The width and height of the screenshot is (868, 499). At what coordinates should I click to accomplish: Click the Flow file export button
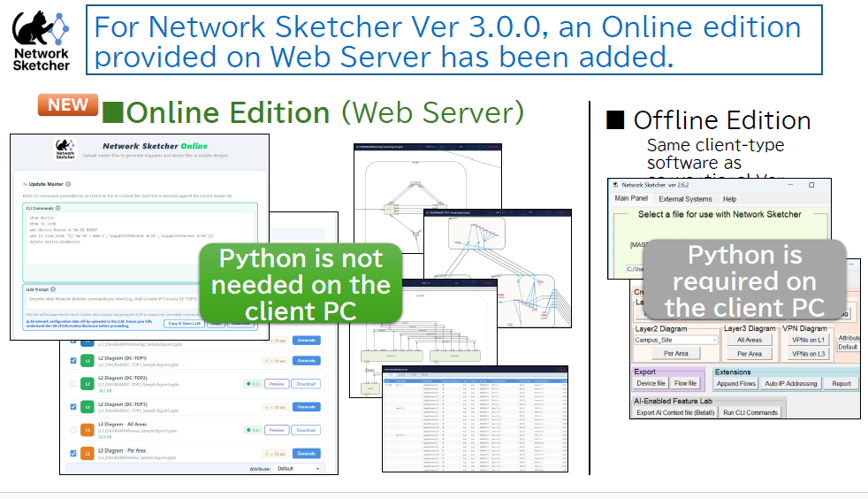click(x=685, y=383)
